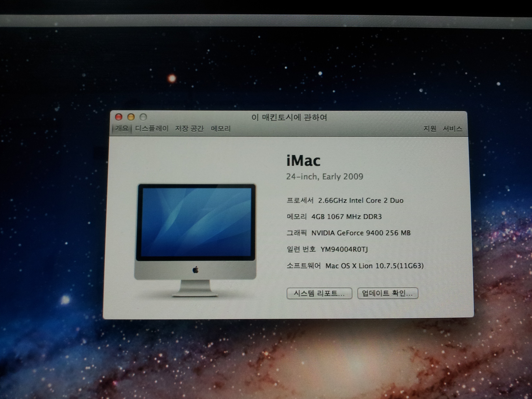Click the gray zoom window button
This screenshot has width=532, height=399.
coord(143,117)
